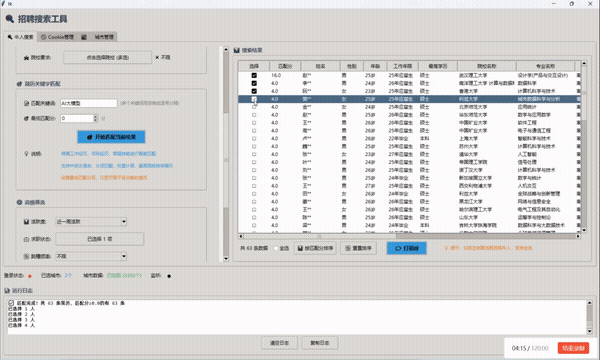Click the 清空日志 button
The height and width of the screenshot is (360, 600).
[280, 343]
